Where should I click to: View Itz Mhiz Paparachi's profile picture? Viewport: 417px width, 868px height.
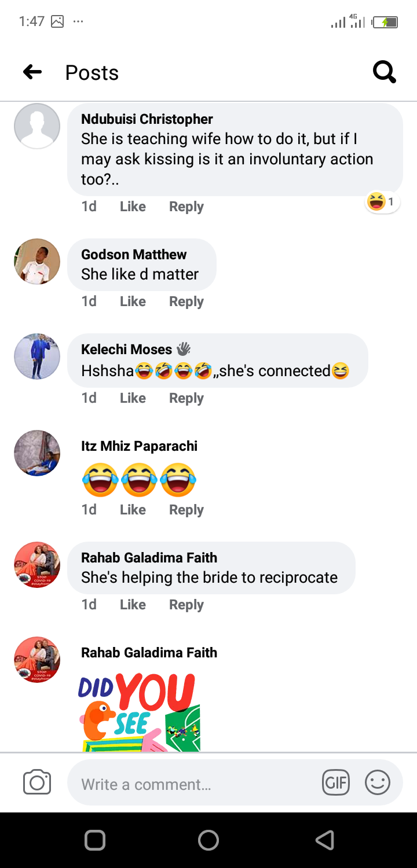[x=37, y=453]
